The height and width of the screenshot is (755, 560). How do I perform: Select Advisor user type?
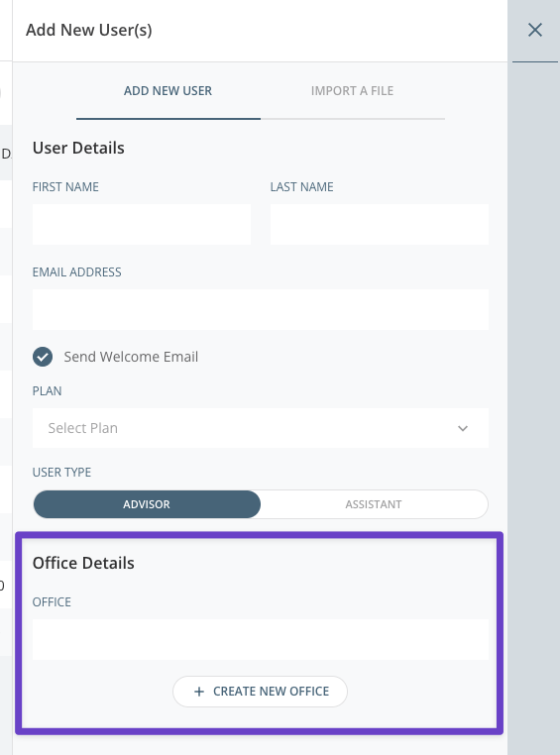(147, 504)
